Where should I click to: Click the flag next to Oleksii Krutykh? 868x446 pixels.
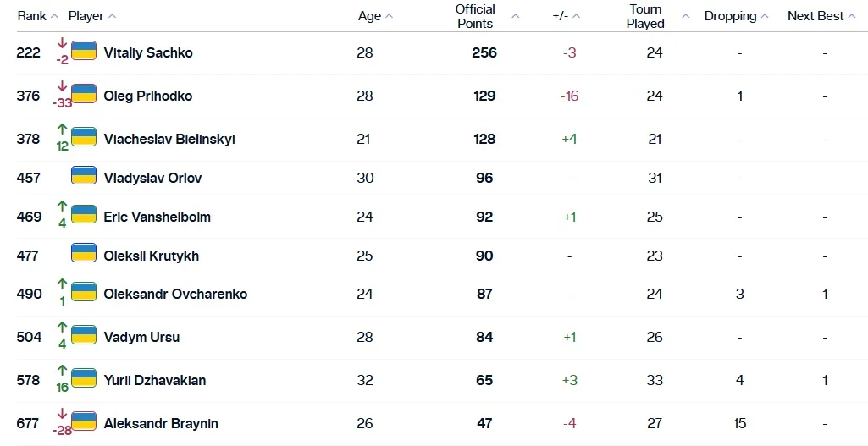click(x=84, y=253)
